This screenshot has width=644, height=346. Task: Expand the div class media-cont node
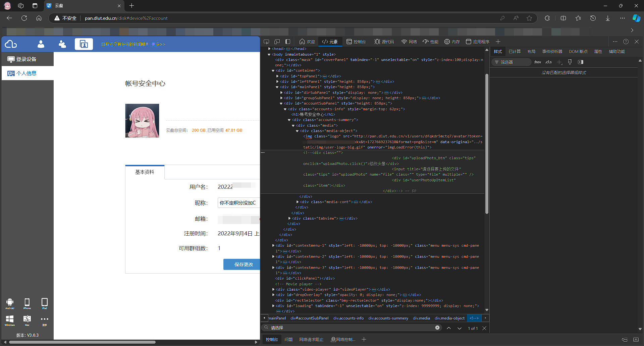297,202
